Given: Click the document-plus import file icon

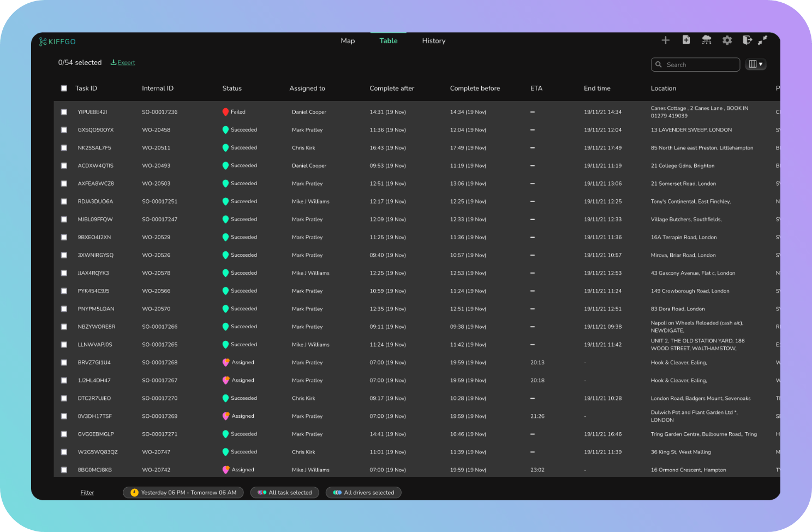Looking at the screenshot, I should (x=686, y=40).
